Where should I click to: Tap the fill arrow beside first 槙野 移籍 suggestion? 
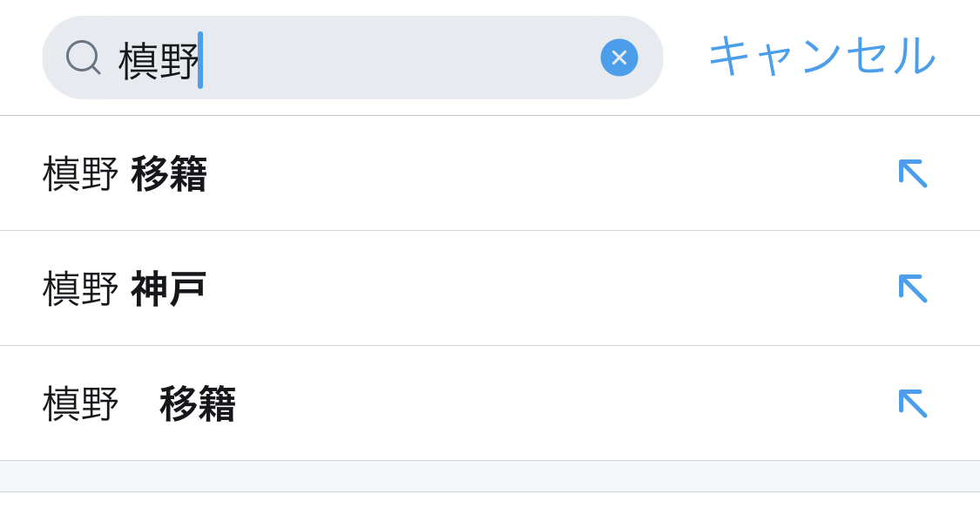coord(912,173)
